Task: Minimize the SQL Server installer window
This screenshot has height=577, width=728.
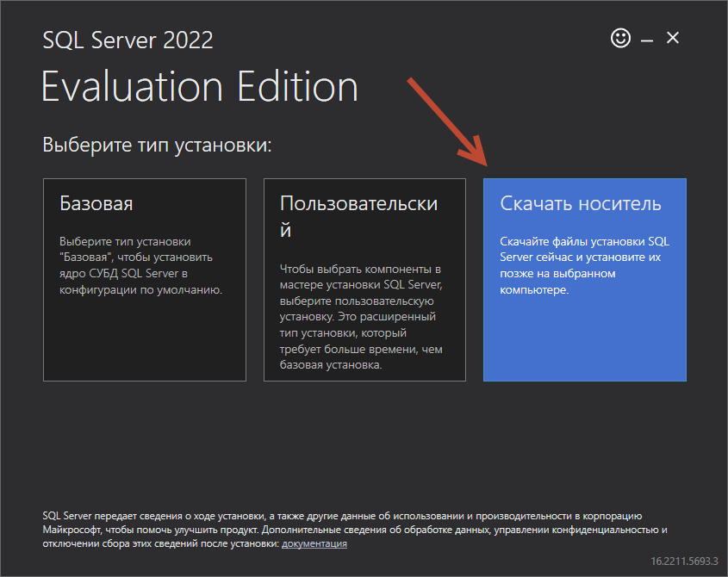Action: (x=645, y=38)
